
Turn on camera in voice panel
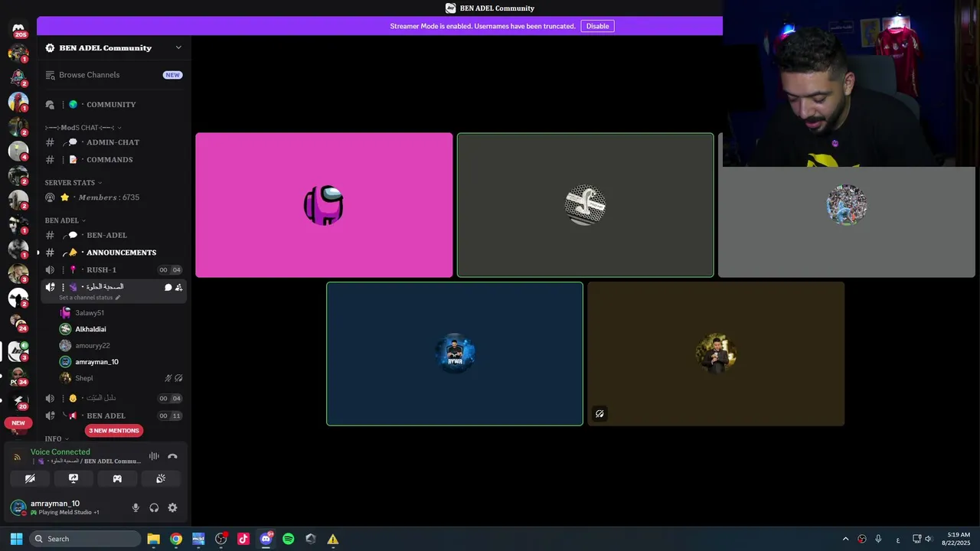[30, 478]
